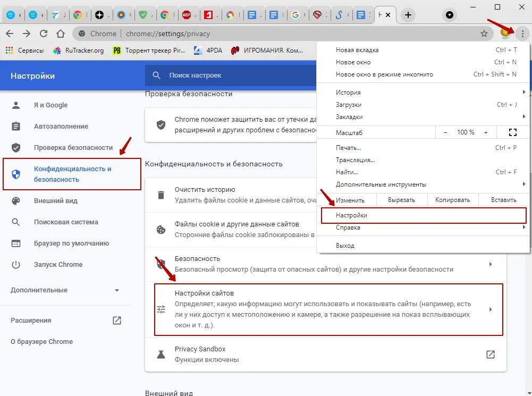Open the Сервисы apps grid bookmark
Viewport: 532px width, 396px height.
pyautogui.click(x=25, y=50)
